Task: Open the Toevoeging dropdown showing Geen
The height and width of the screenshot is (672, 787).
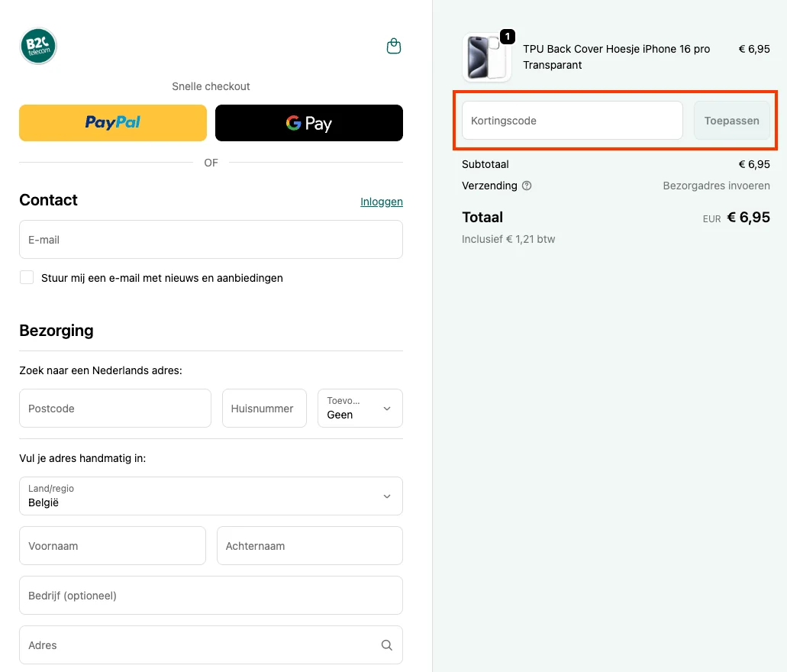Action: click(x=360, y=409)
